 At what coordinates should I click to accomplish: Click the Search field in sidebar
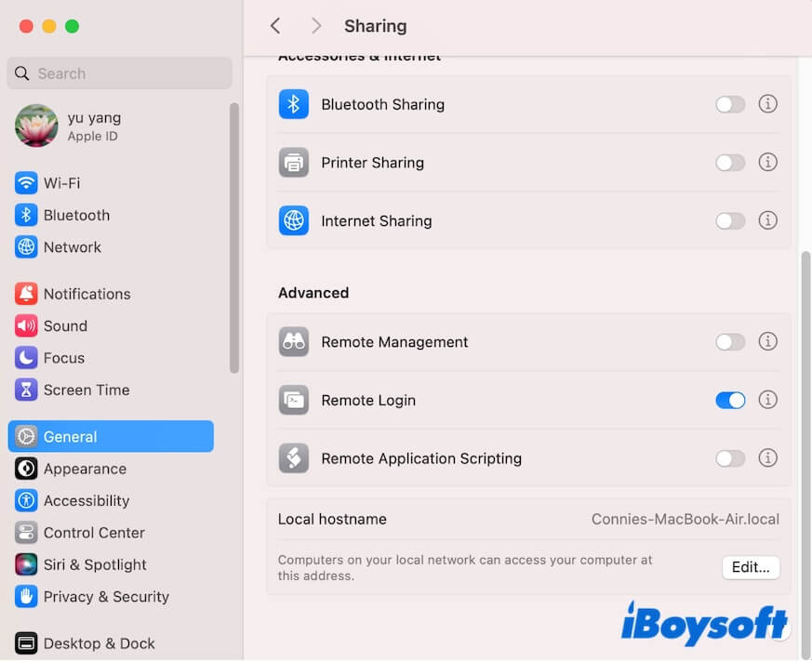pos(119,73)
